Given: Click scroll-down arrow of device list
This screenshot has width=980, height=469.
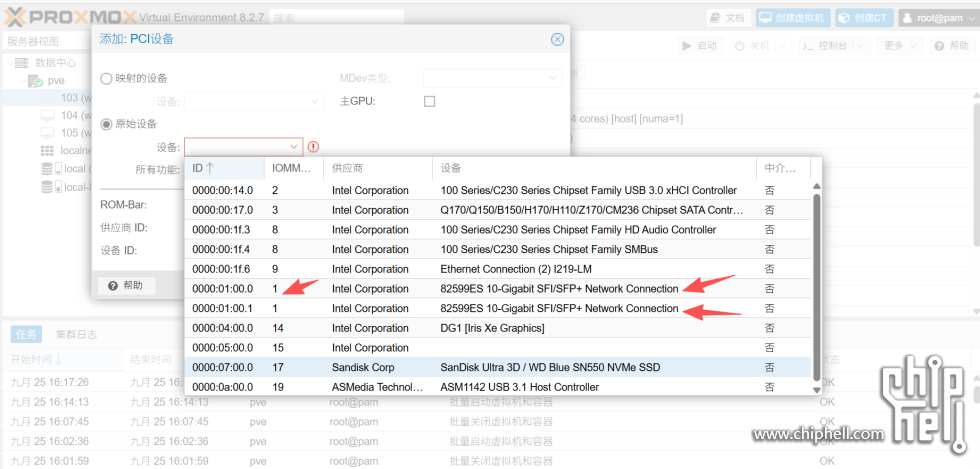Looking at the screenshot, I should tap(816, 389).
